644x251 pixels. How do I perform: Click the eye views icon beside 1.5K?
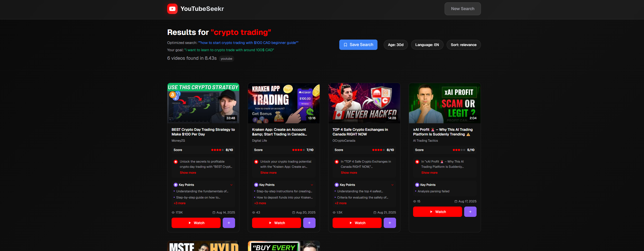click(x=334, y=212)
